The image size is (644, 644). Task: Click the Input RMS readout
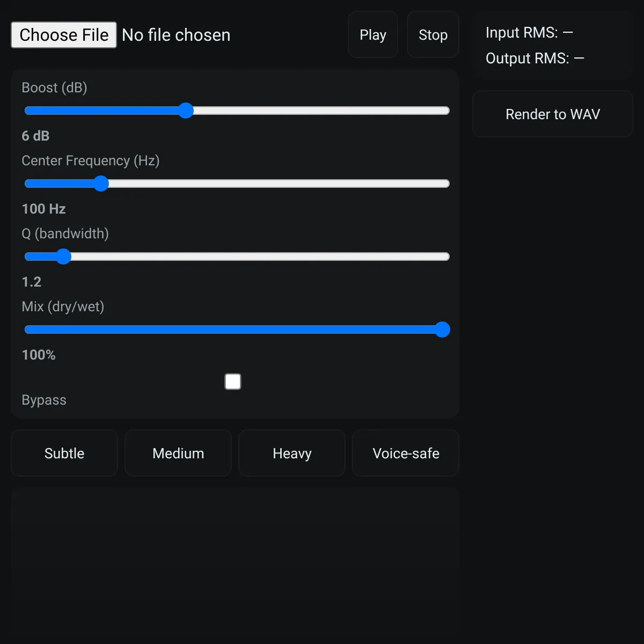(529, 33)
